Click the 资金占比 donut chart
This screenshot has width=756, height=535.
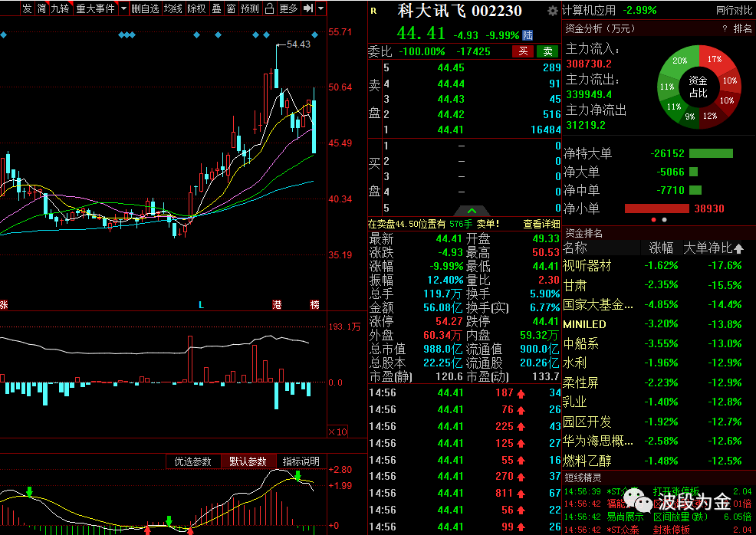[698, 87]
